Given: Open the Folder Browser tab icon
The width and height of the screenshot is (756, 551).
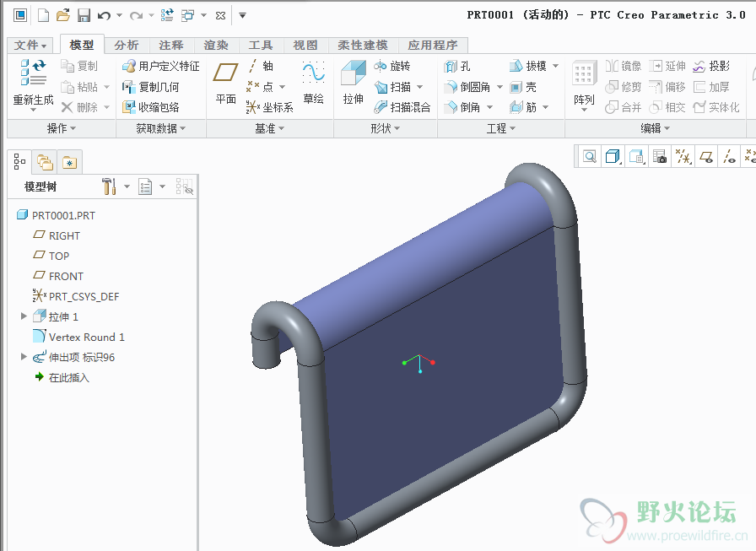Looking at the screenshot, I should pos(45,162).
